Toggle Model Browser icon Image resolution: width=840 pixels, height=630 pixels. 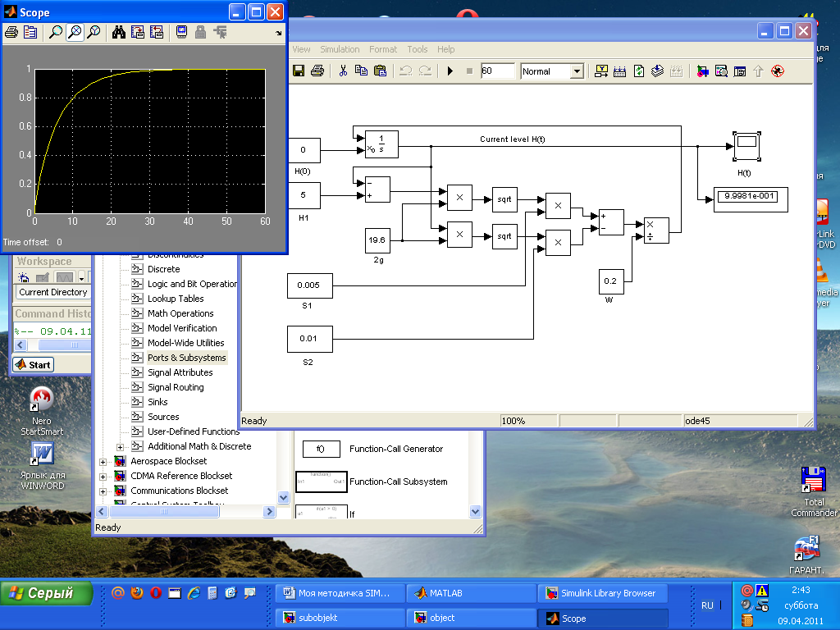point(740,71)
